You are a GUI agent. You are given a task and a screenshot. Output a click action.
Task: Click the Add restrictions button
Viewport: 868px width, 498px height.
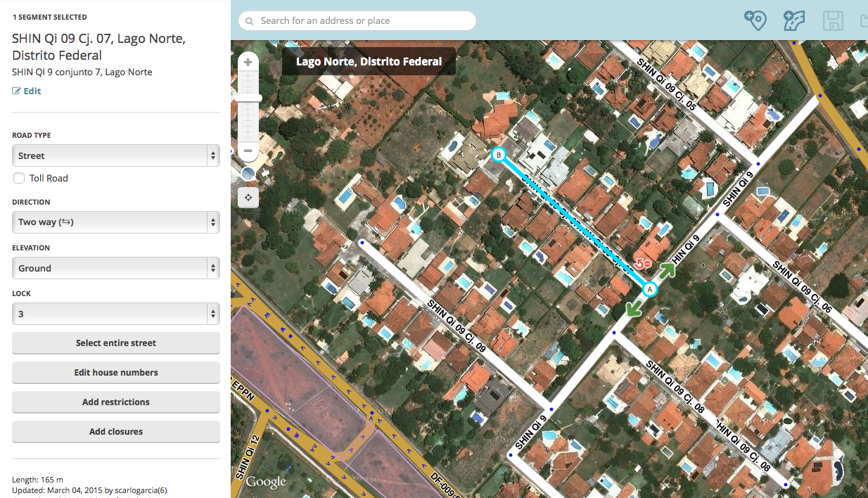click(116, 402)
